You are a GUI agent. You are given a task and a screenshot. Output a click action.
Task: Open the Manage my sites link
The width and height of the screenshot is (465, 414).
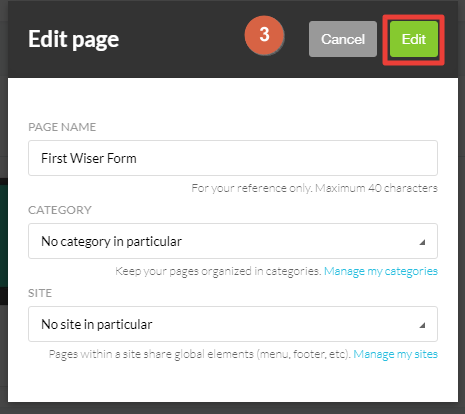(x=395, y=354)
